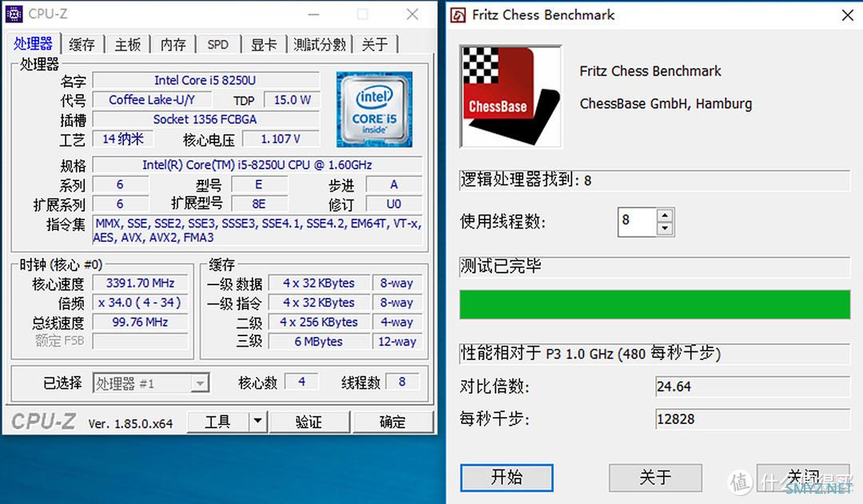This screenshot has height=504, width=863.
Task: Click the 修订 value U0
Action: click(394, 204)
